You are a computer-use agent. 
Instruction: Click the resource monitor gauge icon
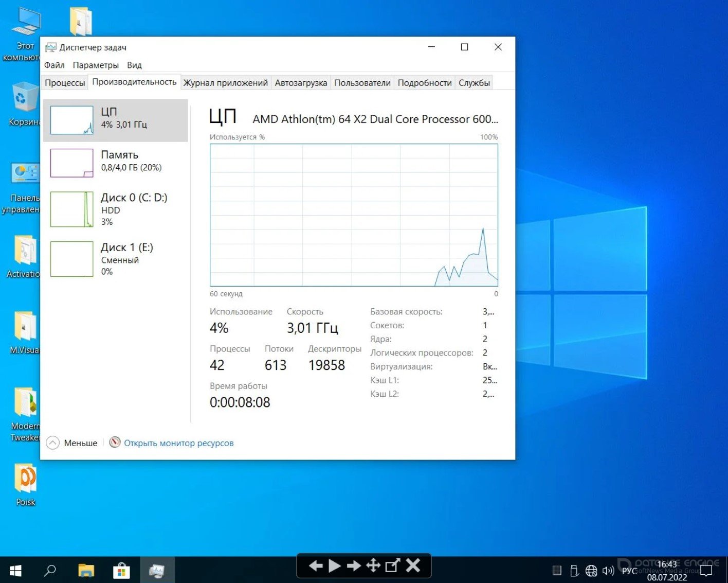pyautogui.click(x=115, y=443)
